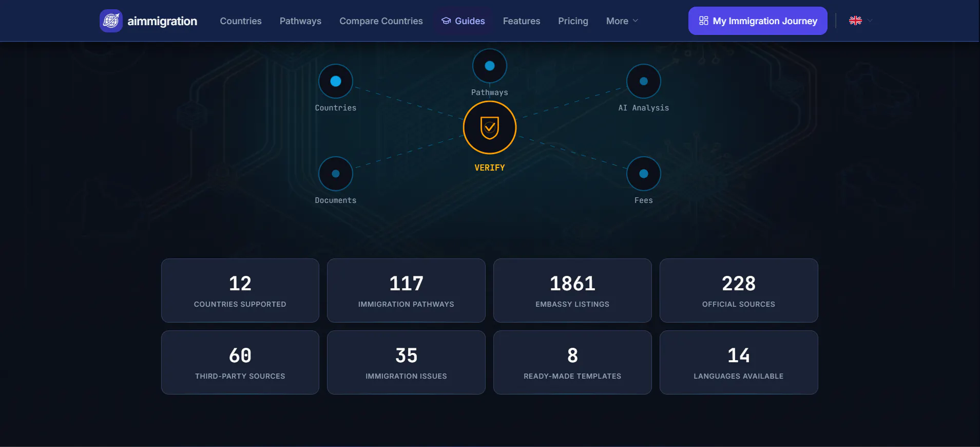Viewport: 980px width, 447px height.
Task: Click the aimmigration brand name text
Action: pos(162,21)
